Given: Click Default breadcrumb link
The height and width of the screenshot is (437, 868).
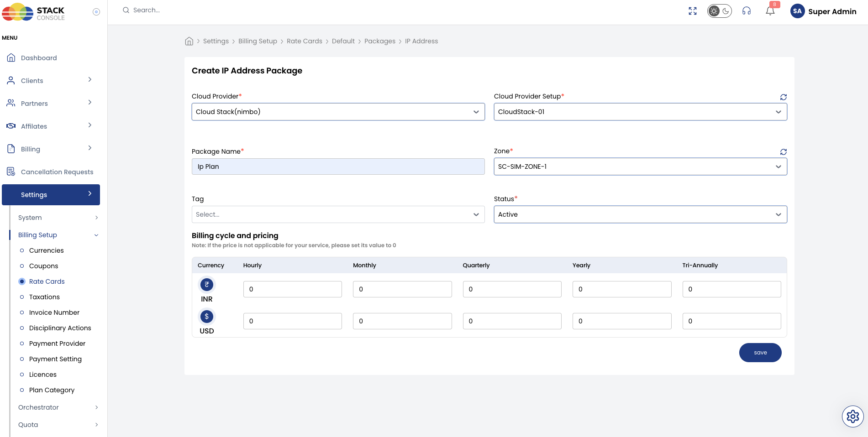Looking at the screenshot, I should tap(343, 41).
